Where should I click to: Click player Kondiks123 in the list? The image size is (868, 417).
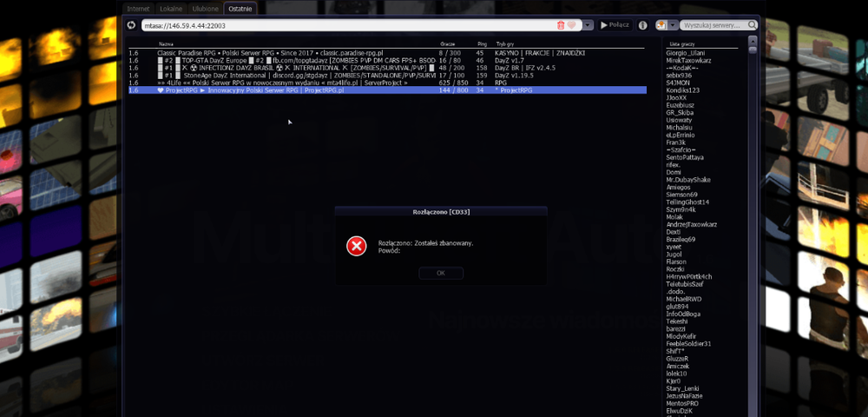click(x=682, y=90)
